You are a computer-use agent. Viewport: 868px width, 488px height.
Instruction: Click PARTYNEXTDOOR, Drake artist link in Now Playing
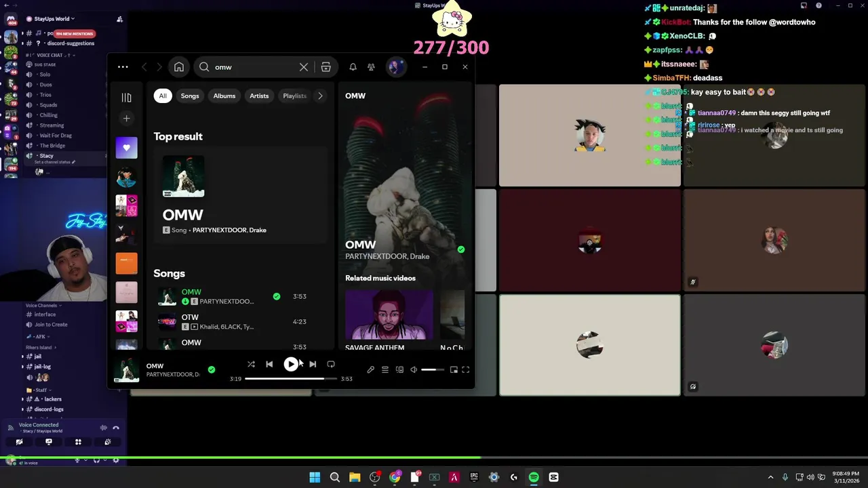point(387,256)
